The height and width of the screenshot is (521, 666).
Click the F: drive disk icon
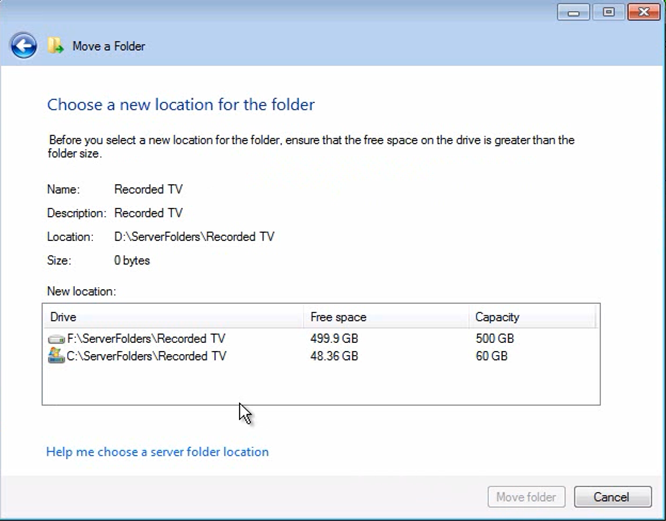tap(56, 339)
